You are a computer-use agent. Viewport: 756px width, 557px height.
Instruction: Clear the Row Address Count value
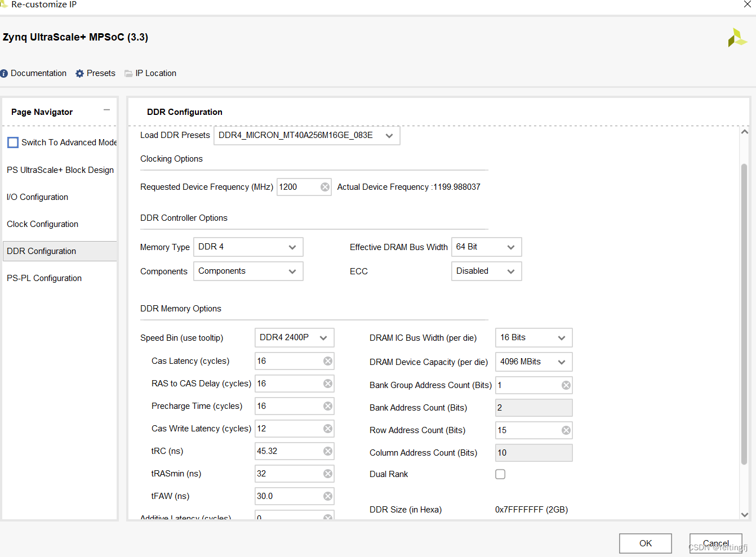click(566, 430)
